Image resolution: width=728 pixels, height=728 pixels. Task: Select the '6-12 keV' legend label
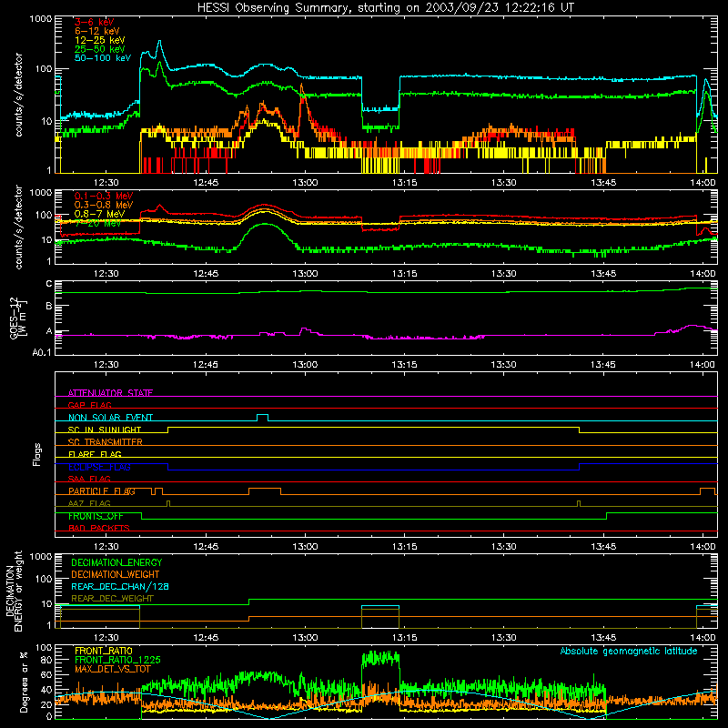96,31
